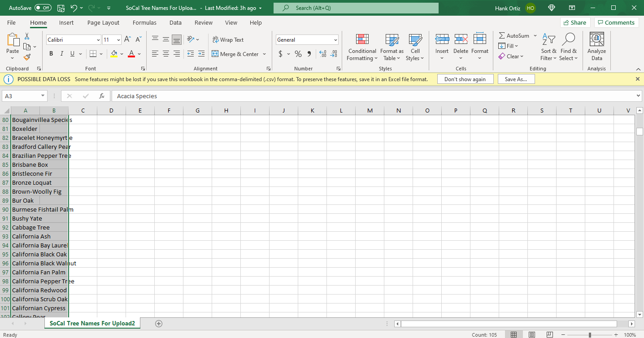Image resolution: width=644 pixels, height=338 pixels.
Task: Click the Font Color red A icon
Action: pyautogui.click(x=131, y=54)
